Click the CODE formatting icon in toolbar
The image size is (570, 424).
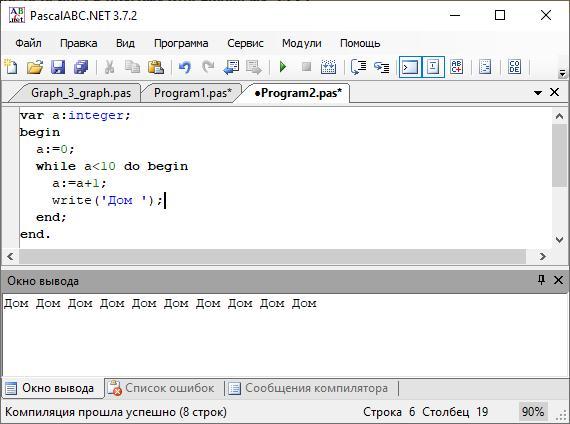click(x=514, y=67)
